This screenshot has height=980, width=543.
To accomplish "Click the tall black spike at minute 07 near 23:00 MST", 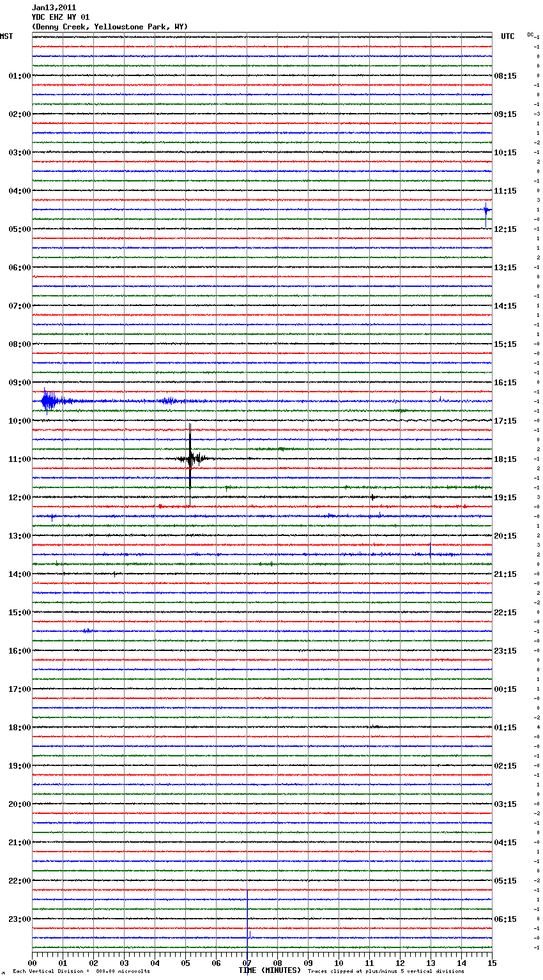I will coord(247,920).
